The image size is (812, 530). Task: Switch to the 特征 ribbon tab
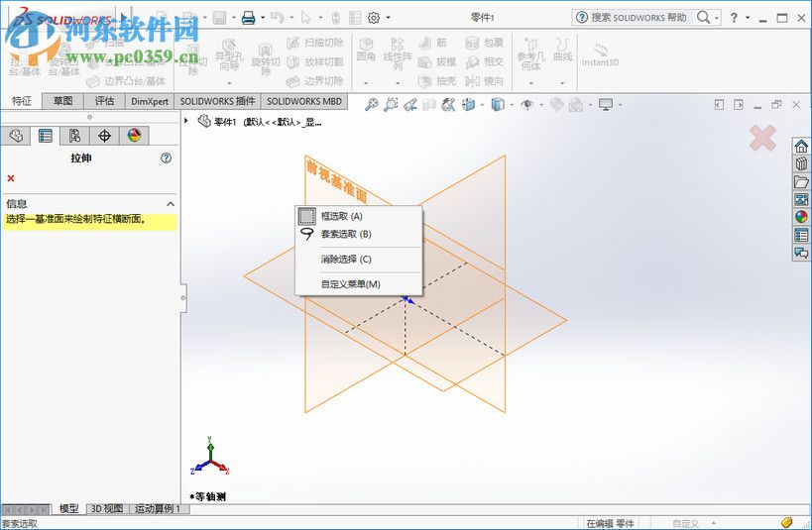[x=21, y=101]
